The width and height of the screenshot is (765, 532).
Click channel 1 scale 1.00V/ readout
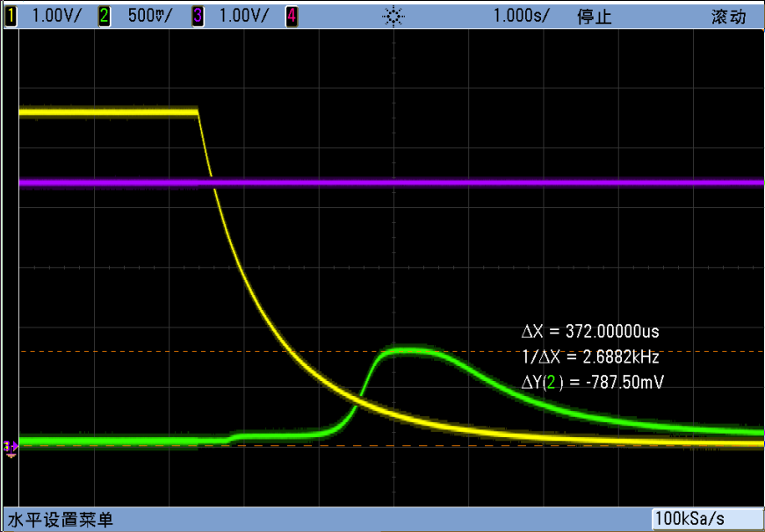[54, 17]
